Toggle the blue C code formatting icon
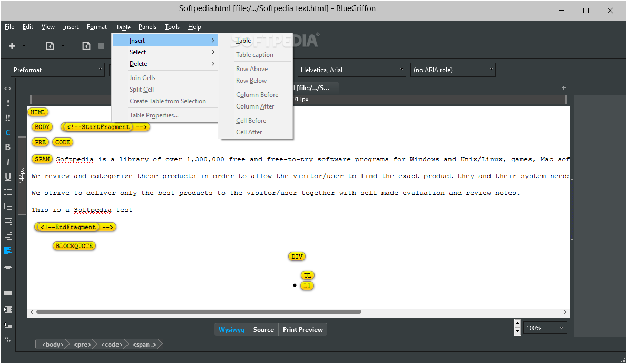 pos(7,132)
